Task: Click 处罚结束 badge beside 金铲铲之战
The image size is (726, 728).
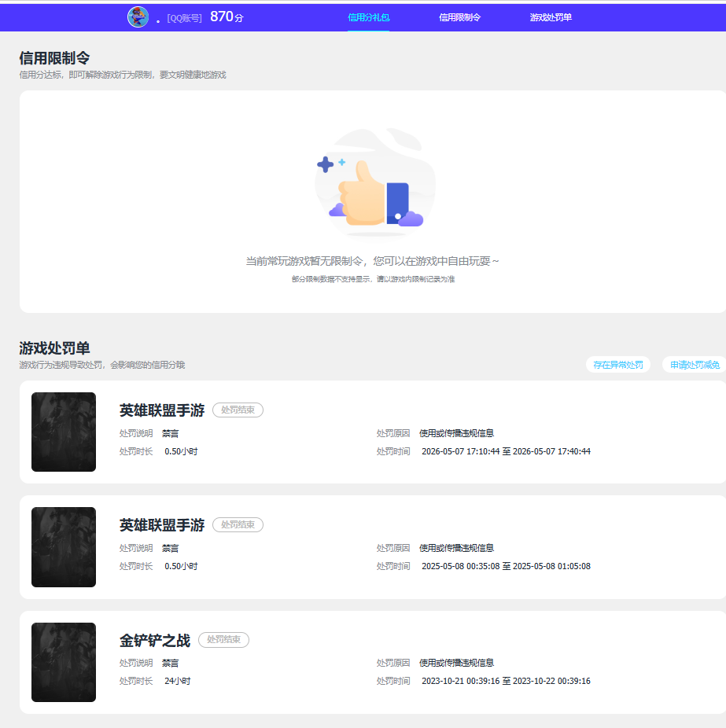Action: tap(223, 640)
